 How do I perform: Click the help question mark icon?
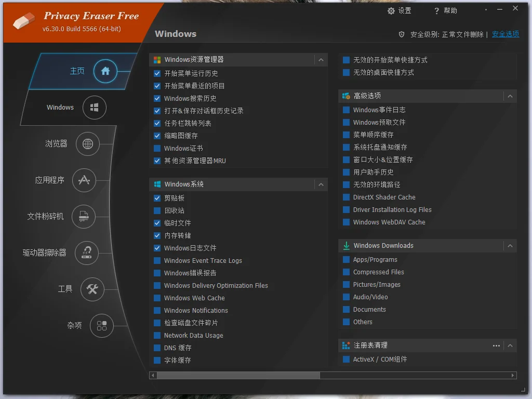(x=436, y=11)
